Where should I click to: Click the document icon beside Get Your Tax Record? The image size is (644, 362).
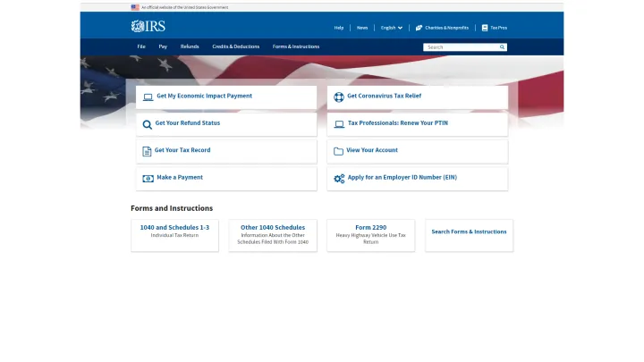147,151
